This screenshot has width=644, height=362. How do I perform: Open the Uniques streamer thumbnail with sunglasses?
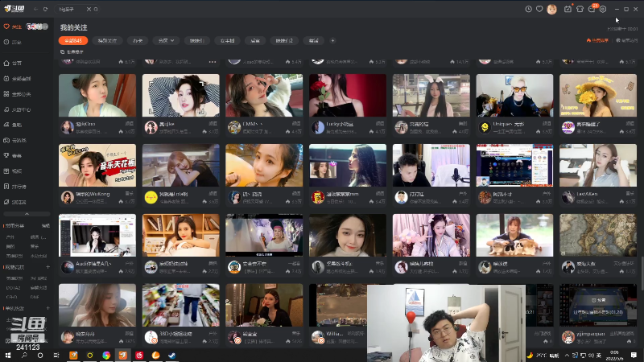tap(514, 95)
